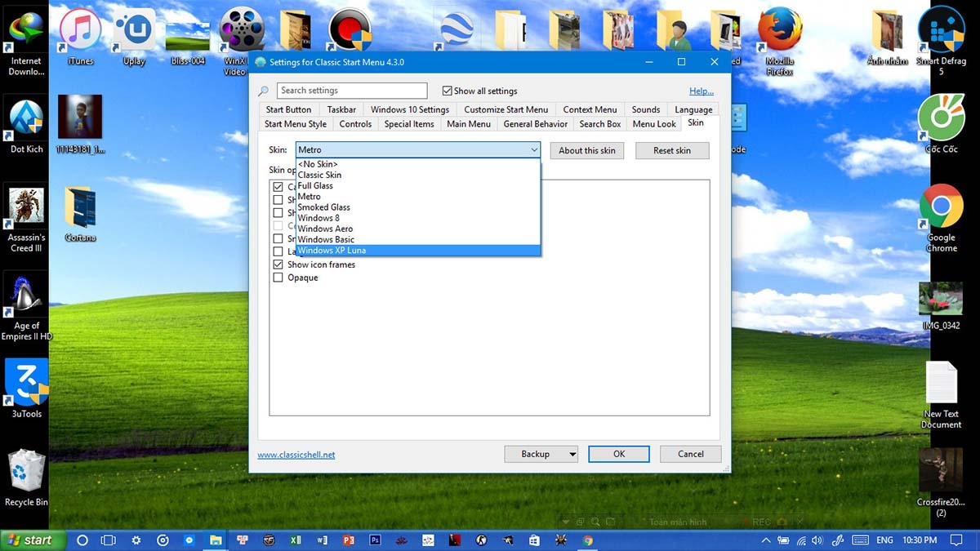Screen dimensions: 980x551
Task: Open the Windows 10 Settings tab
Action: point(410,109)
